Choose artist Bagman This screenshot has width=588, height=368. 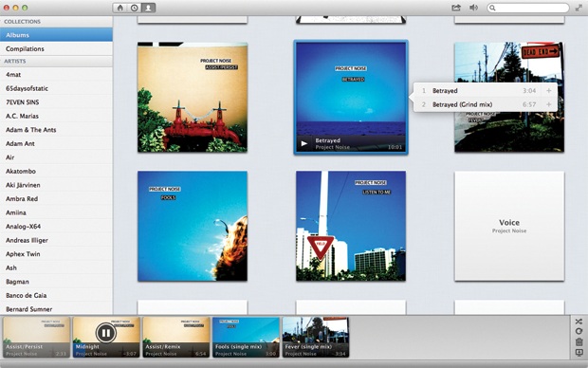56,282
